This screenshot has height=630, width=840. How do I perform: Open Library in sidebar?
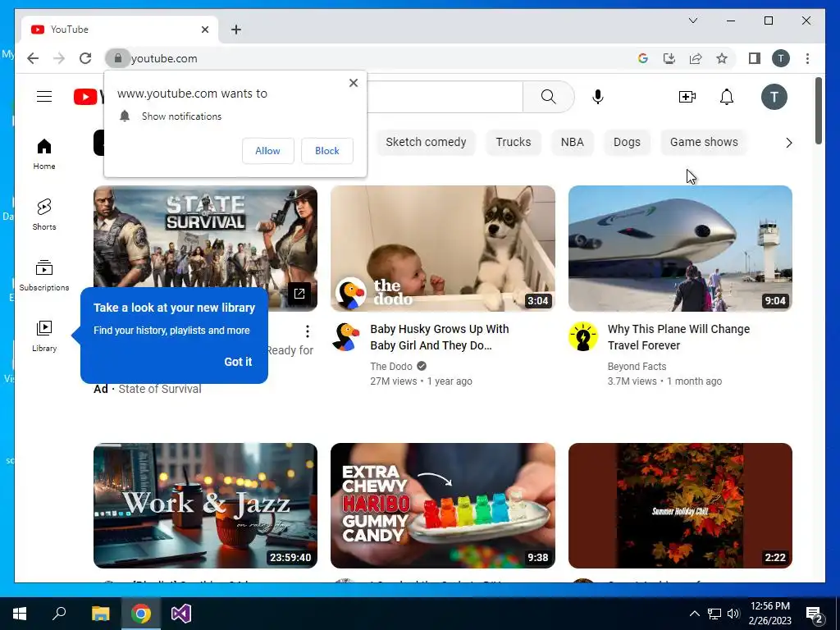[x=44, y=336]
